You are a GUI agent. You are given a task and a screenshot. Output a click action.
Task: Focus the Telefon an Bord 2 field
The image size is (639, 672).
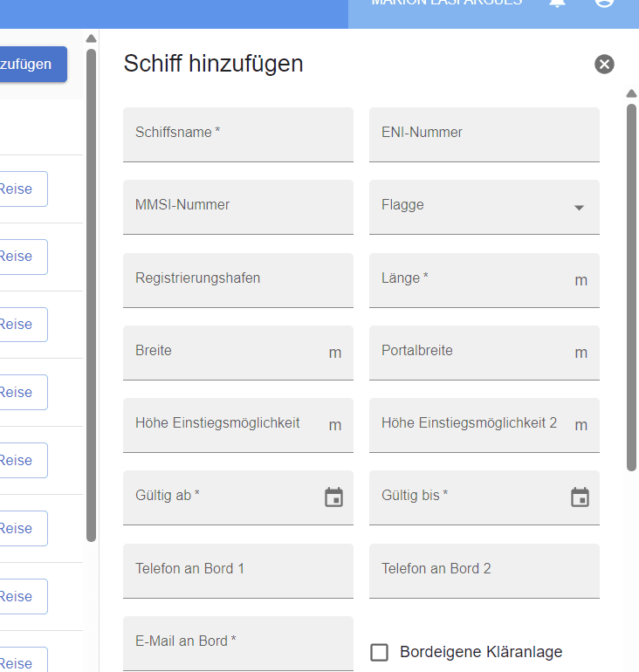pyautogui.click(x=484, y=571)
